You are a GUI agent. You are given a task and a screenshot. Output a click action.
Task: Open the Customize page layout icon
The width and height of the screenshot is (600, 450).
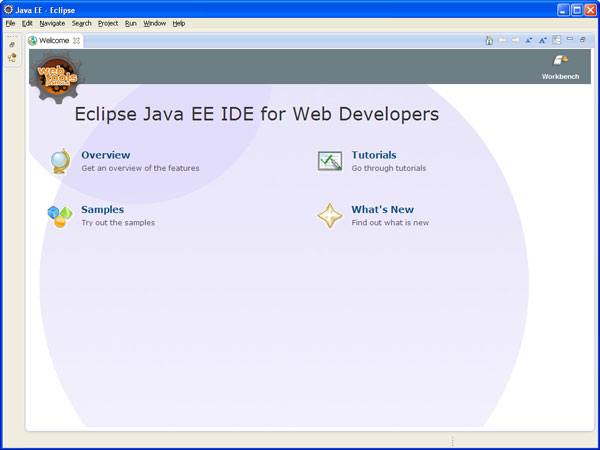pos(557,40)
